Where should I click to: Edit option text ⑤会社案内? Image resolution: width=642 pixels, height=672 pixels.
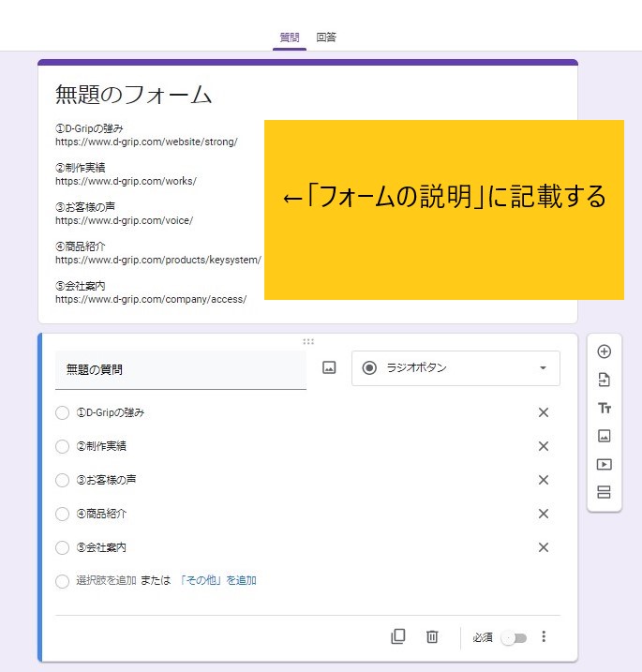101,547
